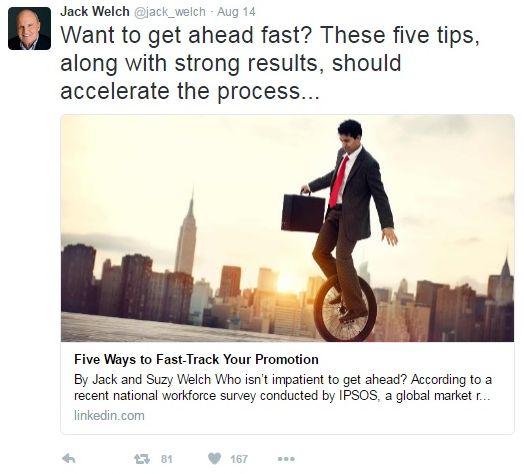Open Jack Welch's profile picture
Viewport: 524px width, 474px height.
(29, 29)
